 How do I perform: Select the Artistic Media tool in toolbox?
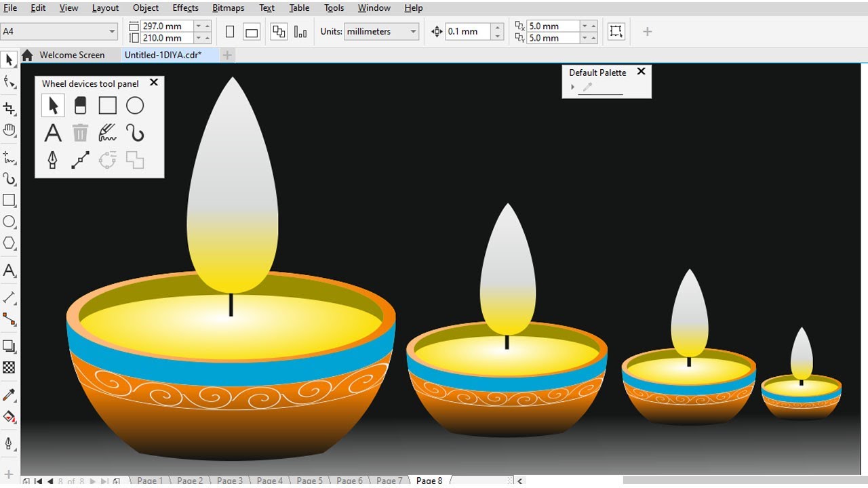[x=9, y=179]
